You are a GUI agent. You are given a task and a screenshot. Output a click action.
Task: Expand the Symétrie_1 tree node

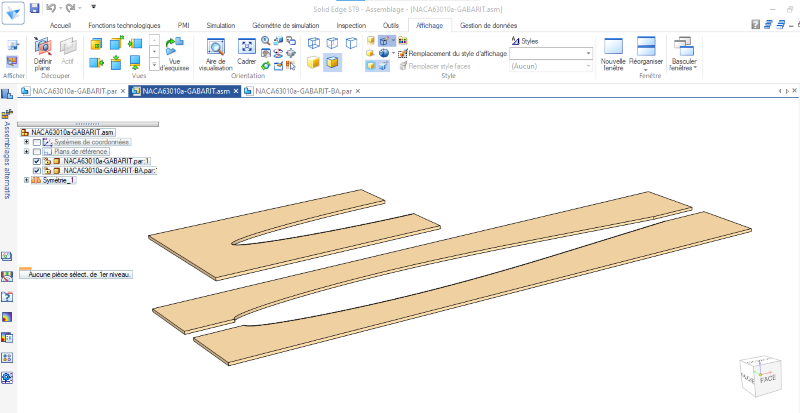tap(27, 180)
